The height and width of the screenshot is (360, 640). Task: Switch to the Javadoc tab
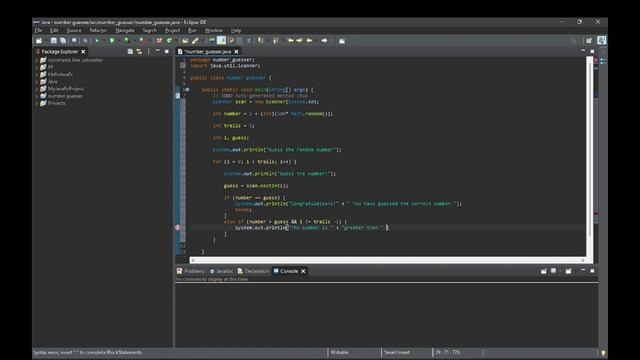click(x=221, y=271)
